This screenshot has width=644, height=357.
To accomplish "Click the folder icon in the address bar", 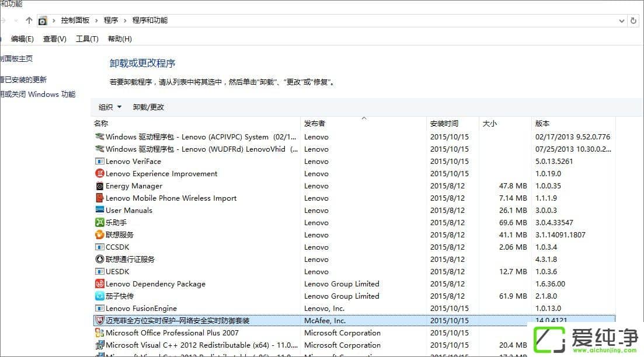I will point(42,20).
